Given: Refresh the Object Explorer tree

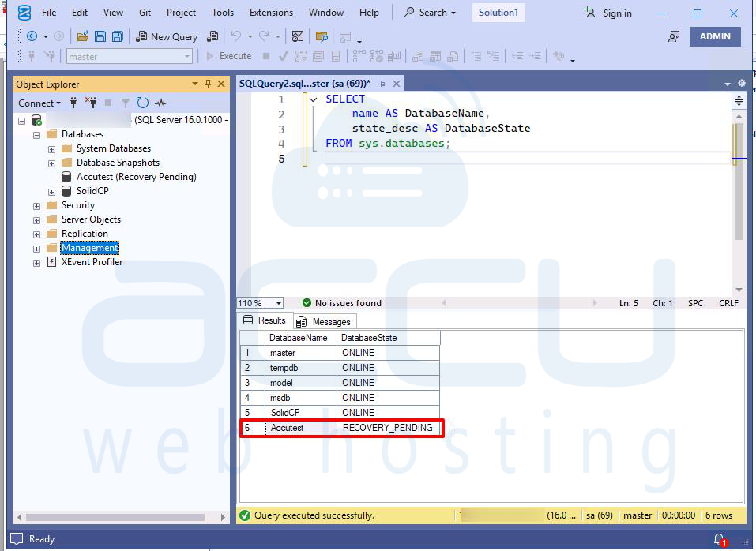Looking at the screenshot, I should [x=143, y=103].
